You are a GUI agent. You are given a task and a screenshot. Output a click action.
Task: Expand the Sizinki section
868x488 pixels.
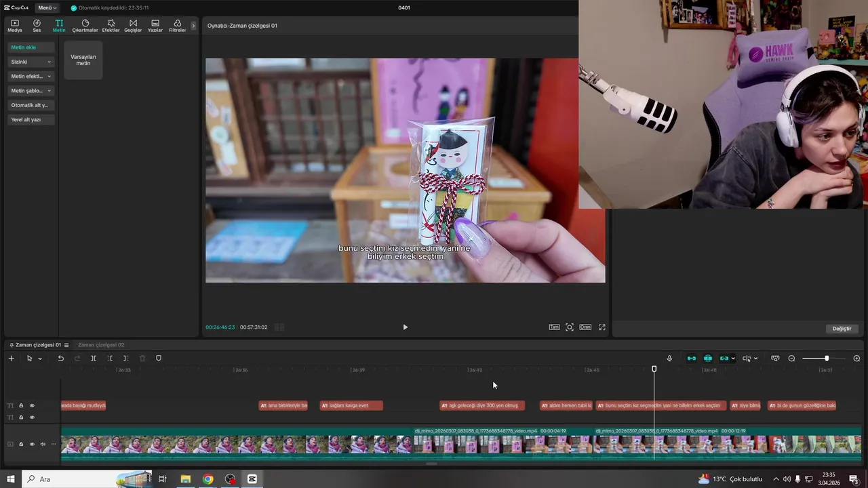[31, 62]
